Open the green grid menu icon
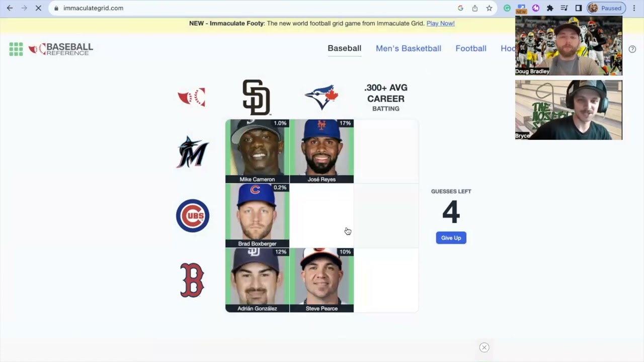The image size is (644, 362). (x=16, y=49)
